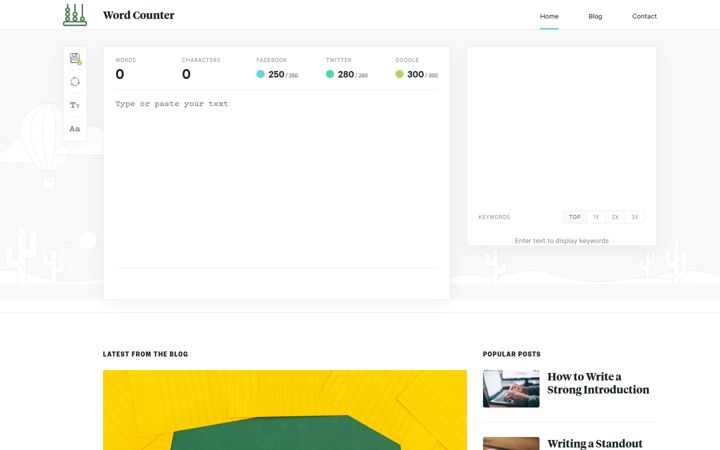Click the abacus Word Counter logo icon
The width and height of the screenshot is (720, 450).
(x=75, y=15)
